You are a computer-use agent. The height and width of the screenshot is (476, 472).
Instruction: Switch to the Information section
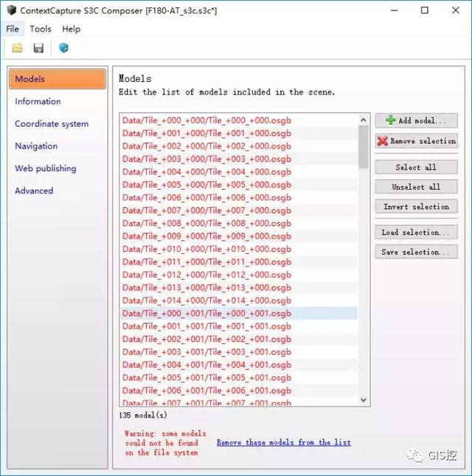[38, 101]
